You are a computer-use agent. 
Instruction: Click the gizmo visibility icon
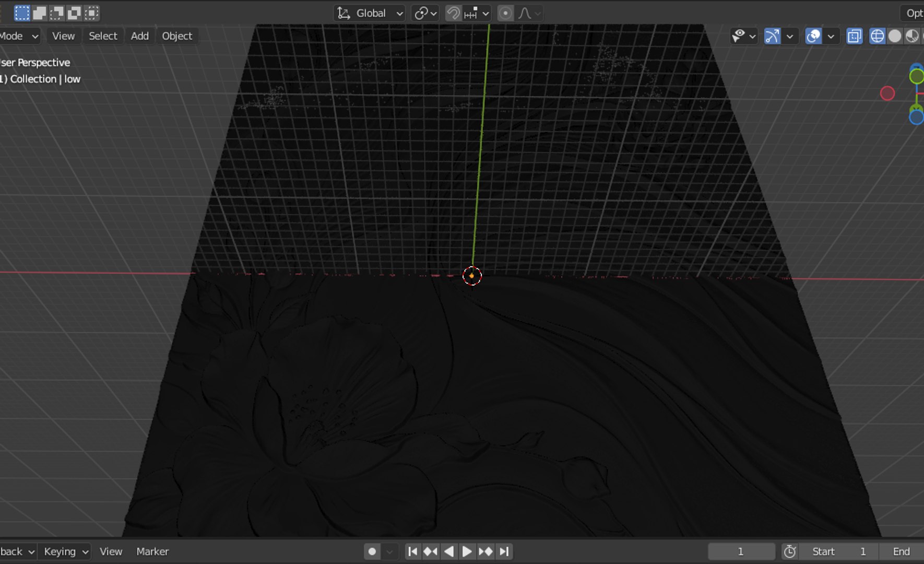(x=772, y=36)
